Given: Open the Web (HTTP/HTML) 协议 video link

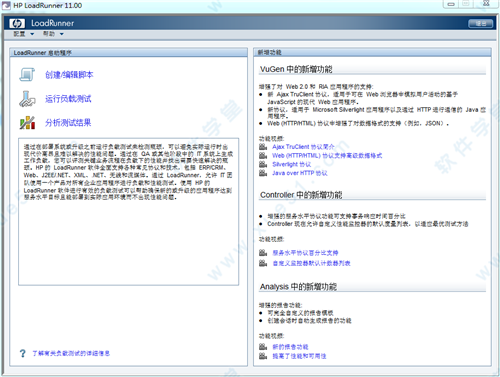Looking at the screenshot, I should [x=327, y=155].
